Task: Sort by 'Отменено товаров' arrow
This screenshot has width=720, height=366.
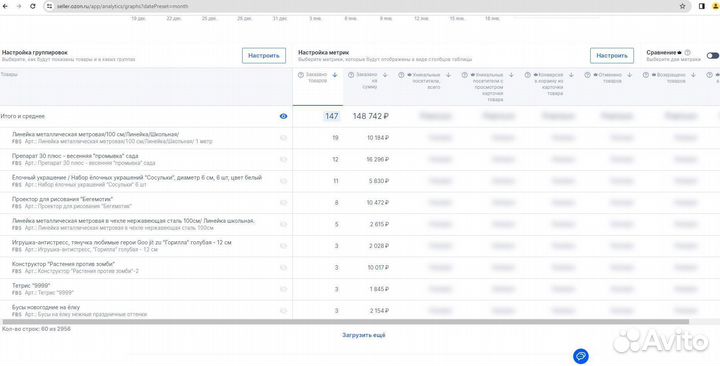Action: point(630,75)
